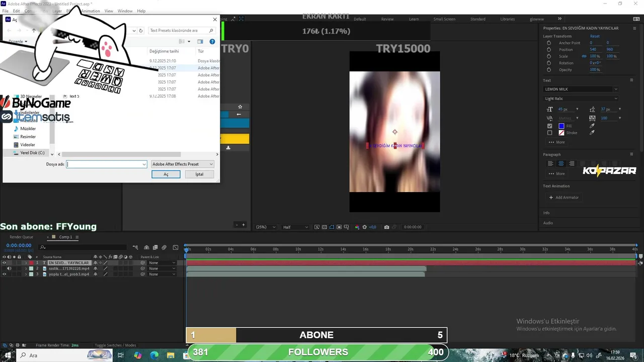Click the Opacity stopwatch icon

(x=549, y=69)
